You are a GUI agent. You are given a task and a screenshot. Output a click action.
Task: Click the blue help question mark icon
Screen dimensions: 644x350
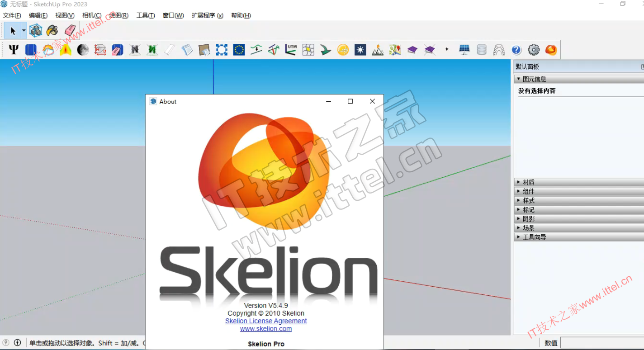(516, 50)
